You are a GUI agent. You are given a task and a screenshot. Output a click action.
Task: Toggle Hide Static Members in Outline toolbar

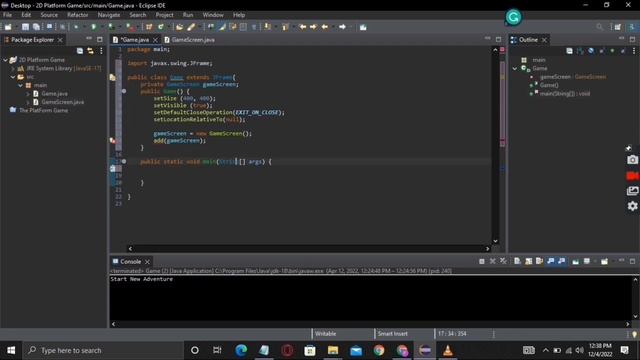[602, 51]
